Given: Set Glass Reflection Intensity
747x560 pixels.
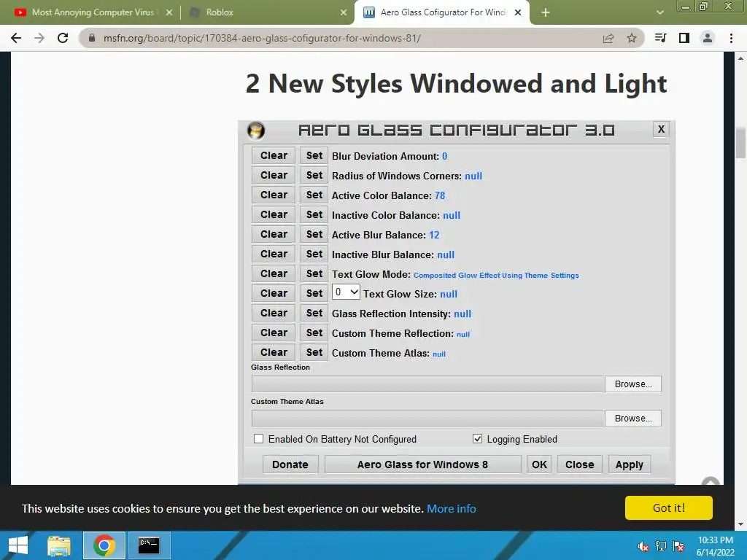Looking at the screenshot, I should click(x=314, y=313).
